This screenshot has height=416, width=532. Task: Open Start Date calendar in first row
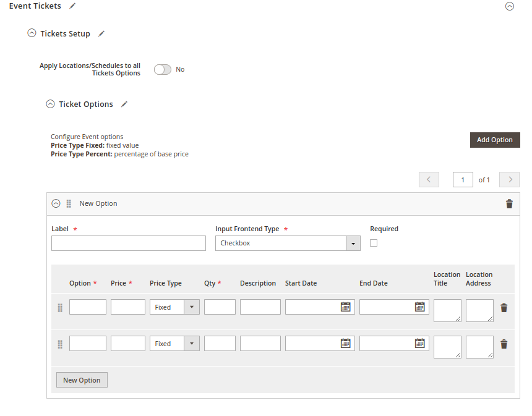346,307
